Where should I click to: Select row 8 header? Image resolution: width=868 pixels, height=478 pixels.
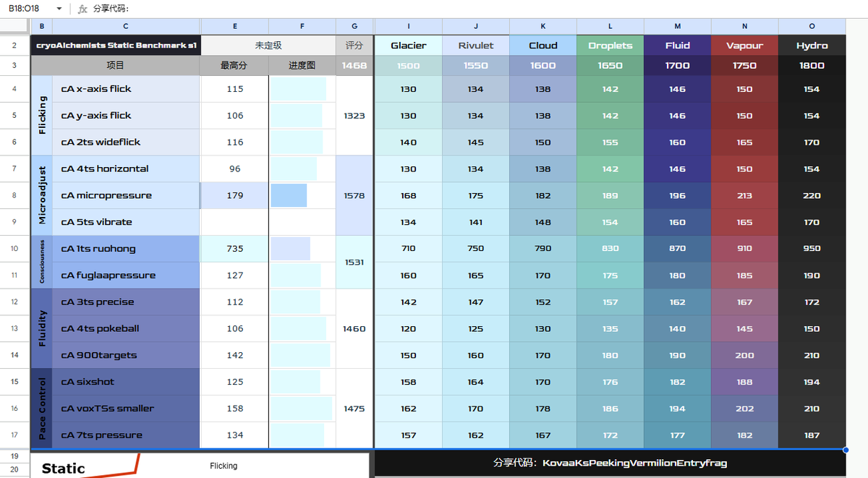click(x=14, y=195)
